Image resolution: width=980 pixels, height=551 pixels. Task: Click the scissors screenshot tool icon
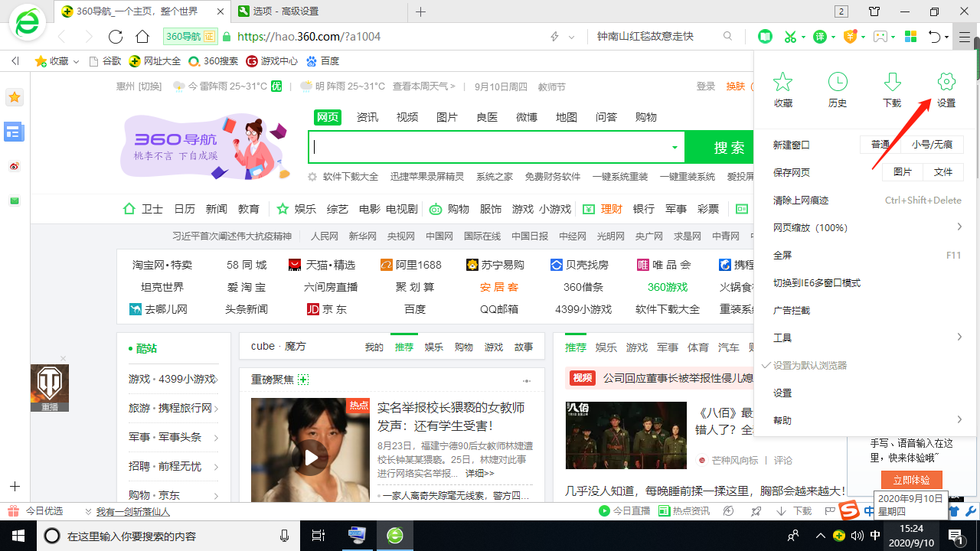[790, 37]
